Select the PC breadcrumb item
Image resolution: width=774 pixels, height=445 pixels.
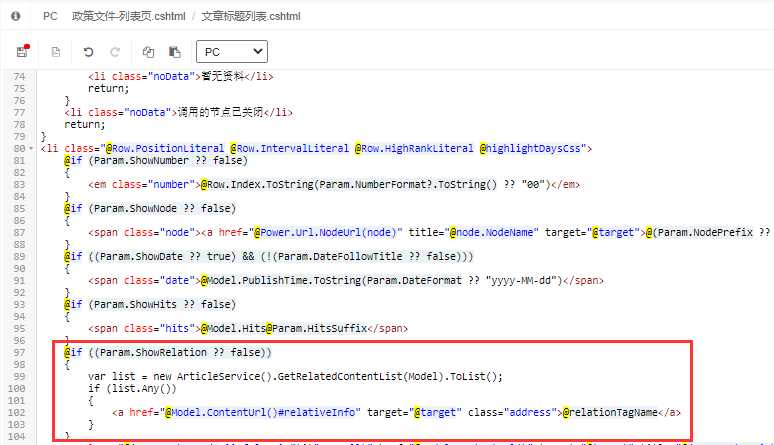50,17
